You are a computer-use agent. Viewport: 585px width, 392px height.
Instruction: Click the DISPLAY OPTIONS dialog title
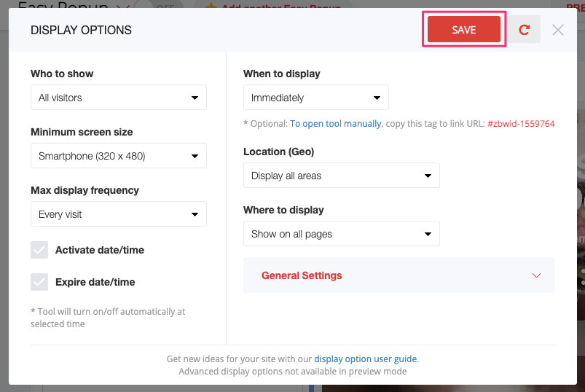point(81,30)
